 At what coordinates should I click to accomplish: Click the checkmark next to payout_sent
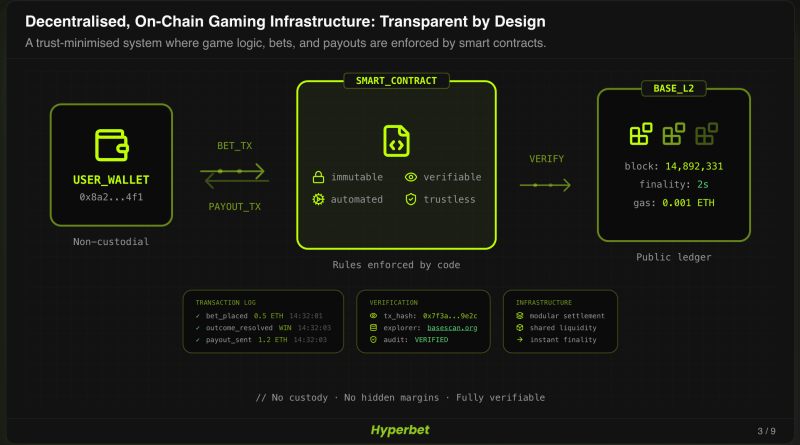199,340
